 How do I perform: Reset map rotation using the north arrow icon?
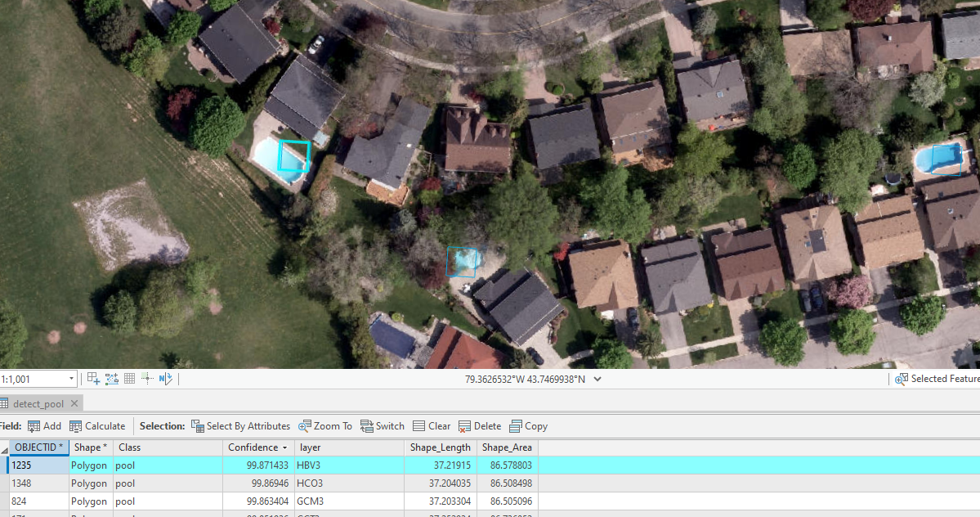click(163, 378)
